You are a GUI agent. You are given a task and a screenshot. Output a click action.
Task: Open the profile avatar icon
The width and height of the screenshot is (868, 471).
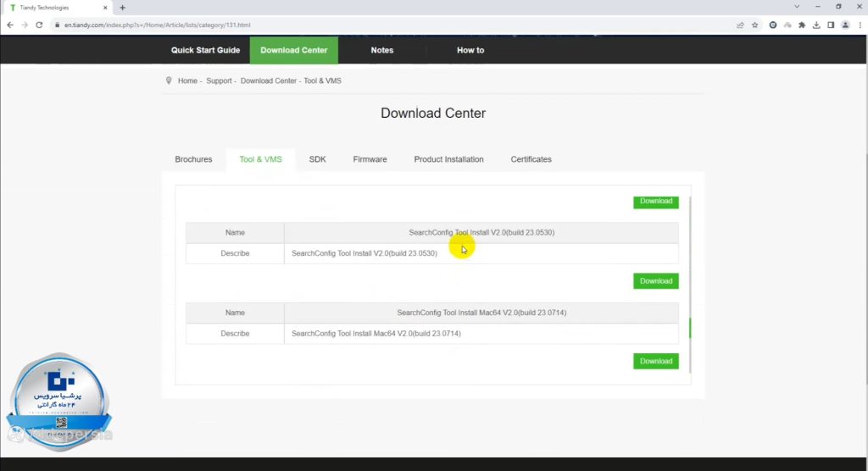845,25
